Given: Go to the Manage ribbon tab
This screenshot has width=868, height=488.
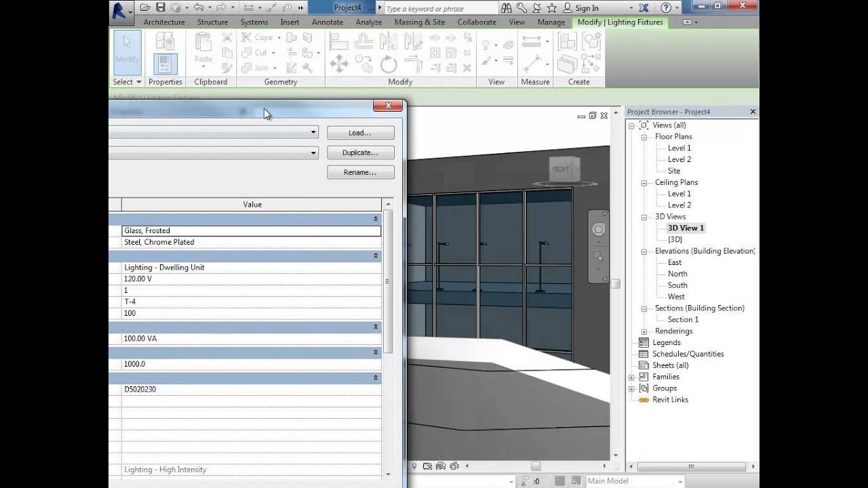Looking at the screenshot, I should coord(551,22).
